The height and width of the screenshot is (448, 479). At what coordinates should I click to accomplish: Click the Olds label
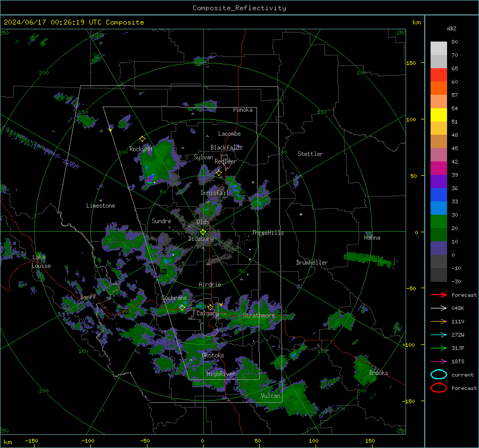(x=203, y=222)
